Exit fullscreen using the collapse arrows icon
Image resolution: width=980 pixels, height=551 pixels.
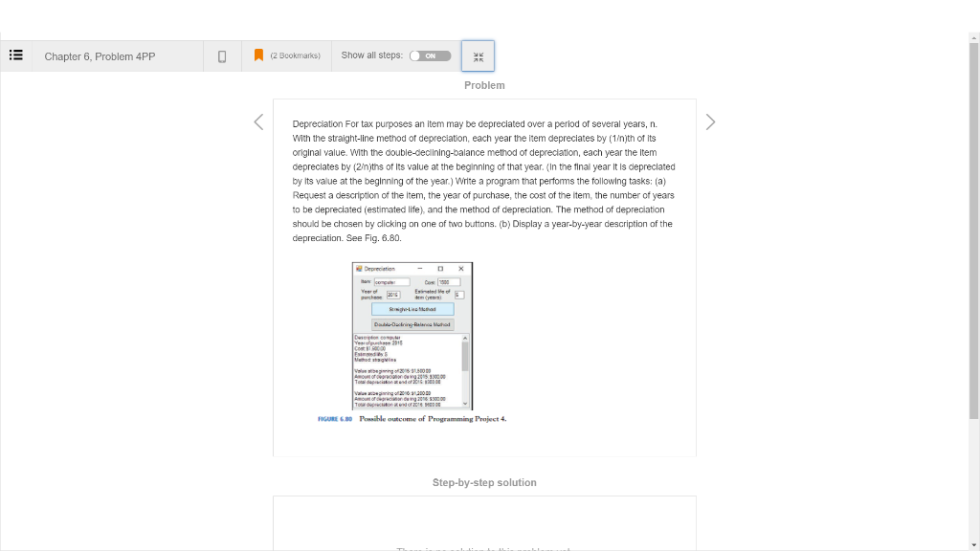tap(478, 55)
